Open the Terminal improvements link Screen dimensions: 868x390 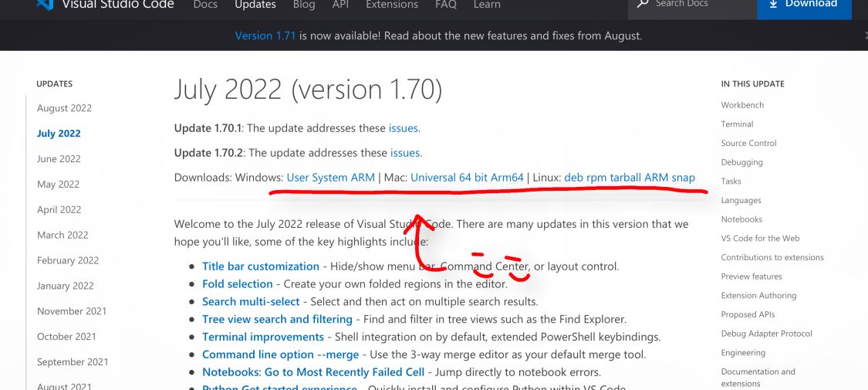263,337
